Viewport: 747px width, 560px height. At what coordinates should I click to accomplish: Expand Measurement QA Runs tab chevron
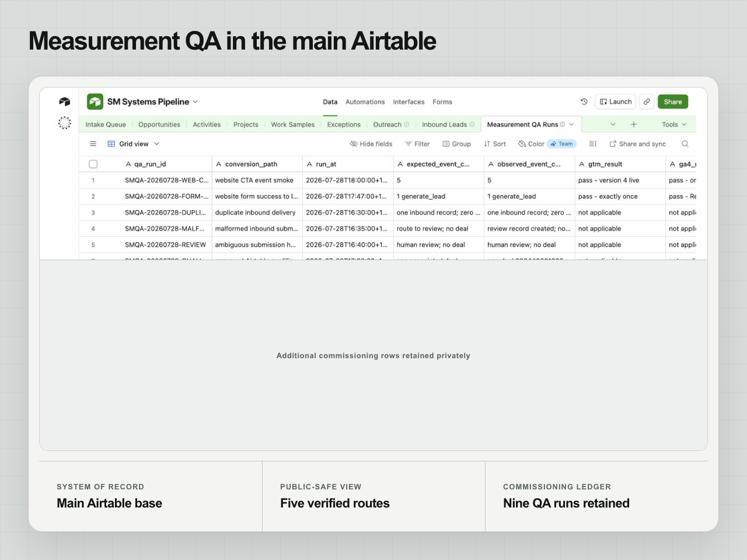pos(571,124)
